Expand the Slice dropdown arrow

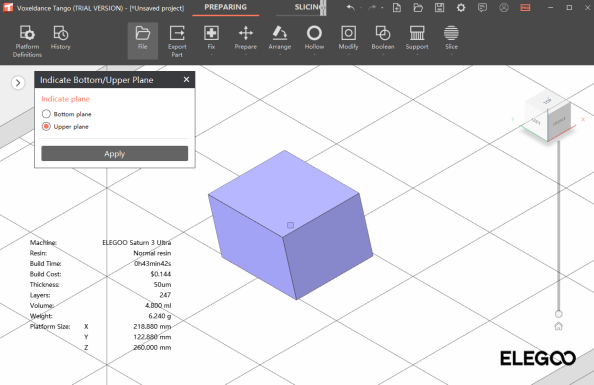(x=451, y=55)
